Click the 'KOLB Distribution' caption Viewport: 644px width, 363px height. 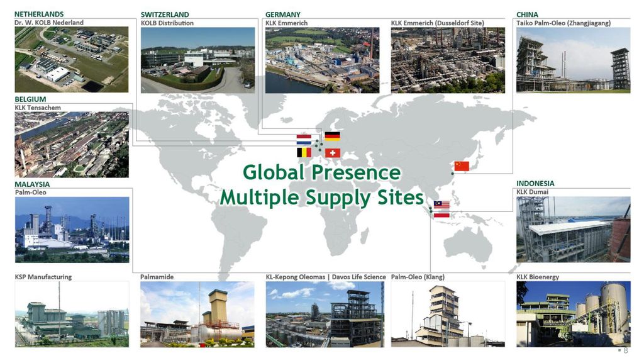coord(167,23)
